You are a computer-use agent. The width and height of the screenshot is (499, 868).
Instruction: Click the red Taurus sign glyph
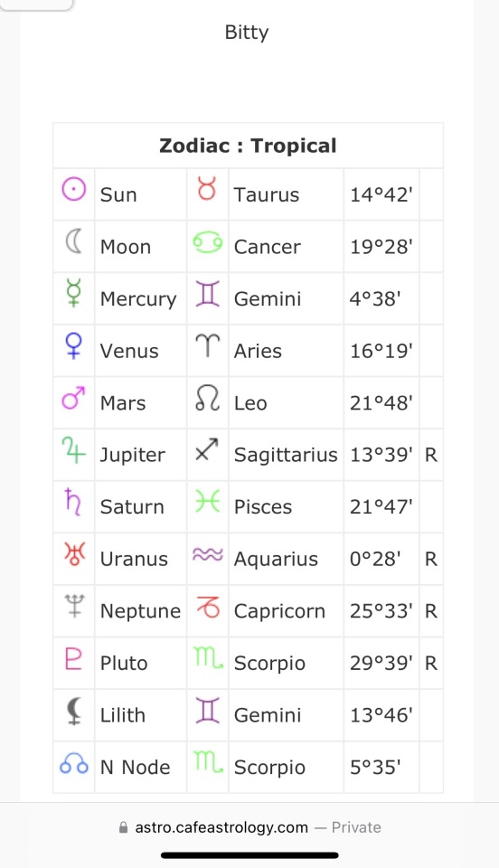207,189
